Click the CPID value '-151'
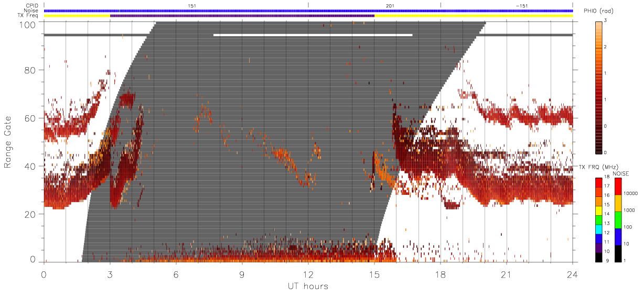 [x=522, y=5]
